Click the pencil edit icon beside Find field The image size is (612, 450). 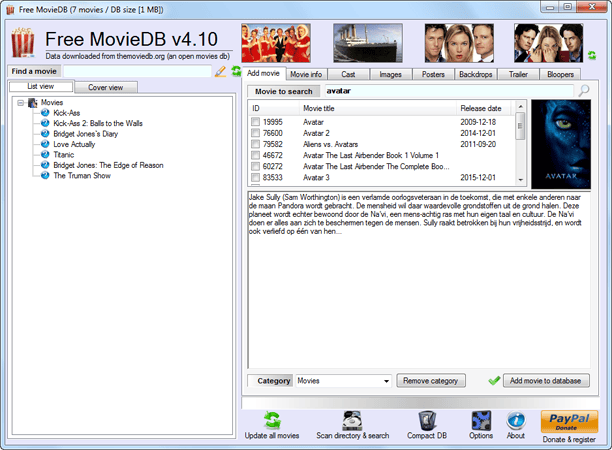[221, 71]
